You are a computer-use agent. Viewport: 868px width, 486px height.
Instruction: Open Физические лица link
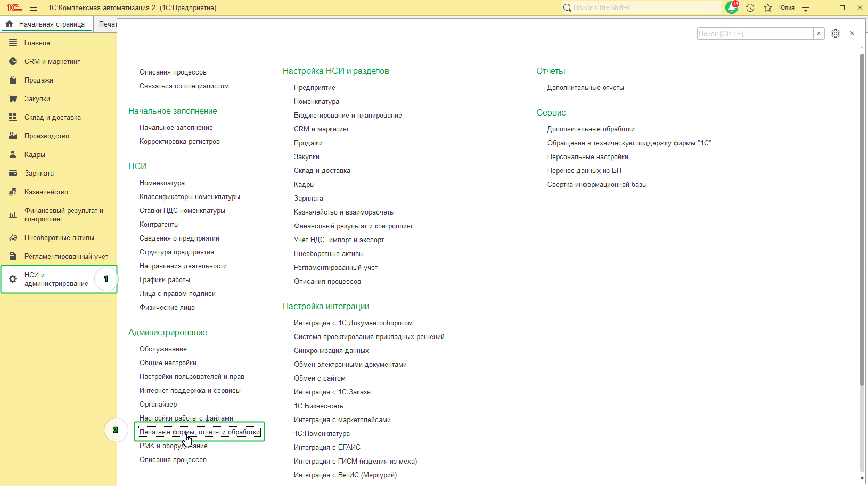point(167,307)
